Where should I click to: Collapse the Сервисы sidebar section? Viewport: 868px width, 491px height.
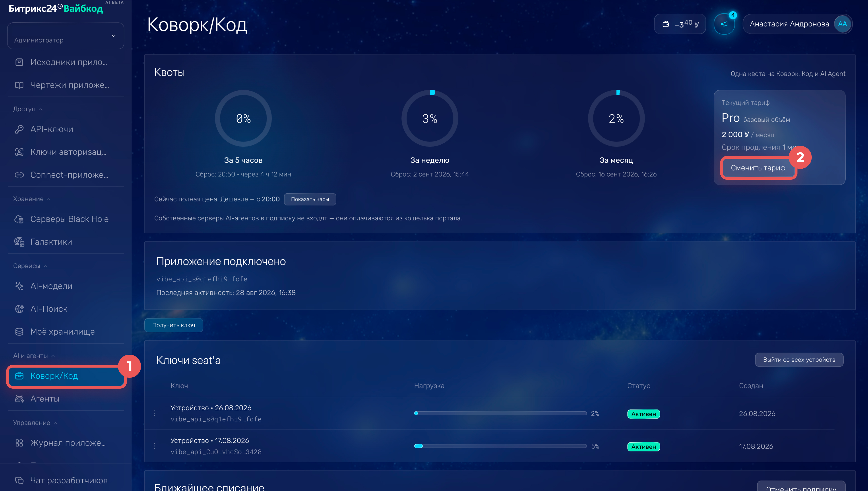tap(30, 266)
